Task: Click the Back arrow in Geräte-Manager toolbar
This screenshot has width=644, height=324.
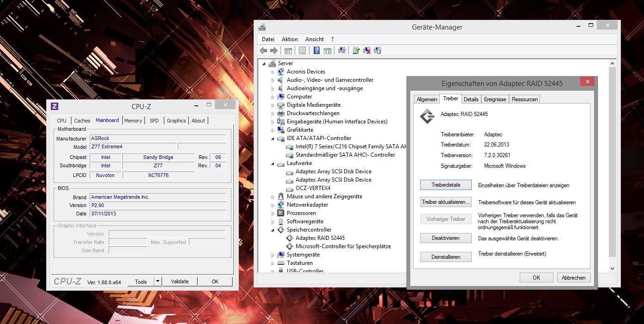Action: (263, 51)
